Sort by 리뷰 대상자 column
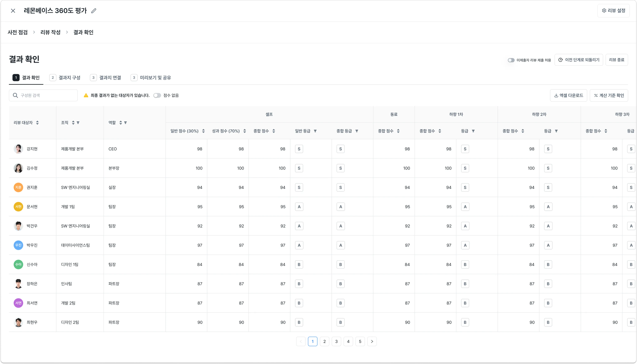Image resolution: width=637 pixels, height=364 pixels. (37, 123)
